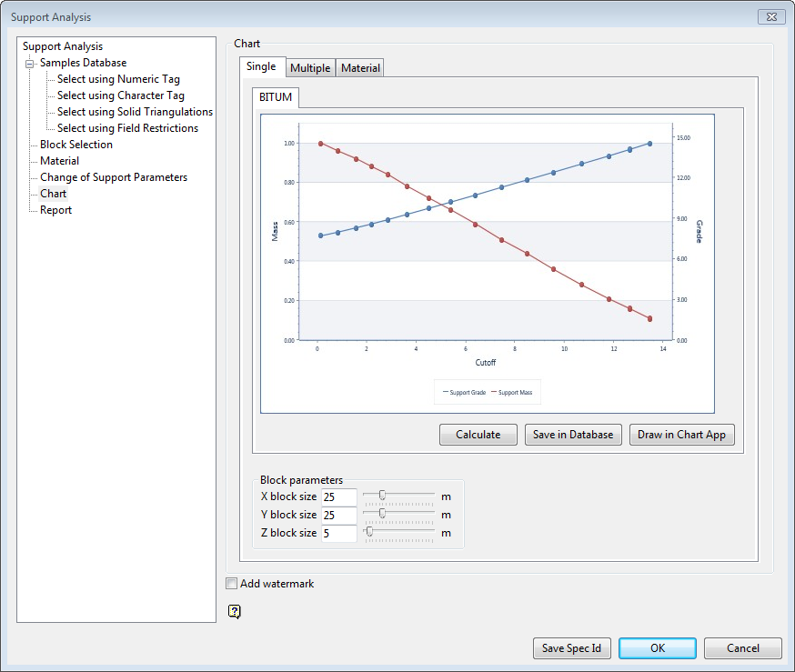Select the Chart tree item
This screenshot has width=795, height=672.
(x=54, y=194)
